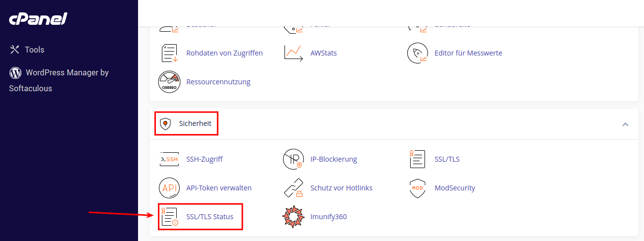This screenshot has height=241, width=644.
Task: Click the API-Token verwalten icon
Action: coord(169,188)
